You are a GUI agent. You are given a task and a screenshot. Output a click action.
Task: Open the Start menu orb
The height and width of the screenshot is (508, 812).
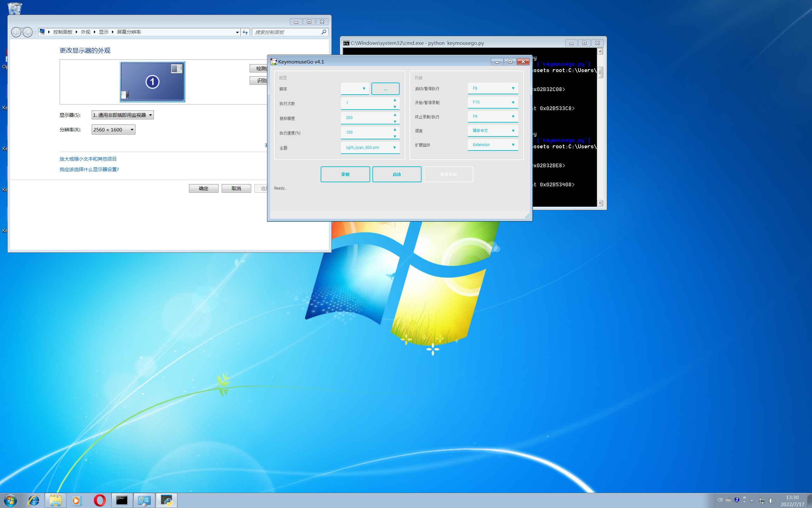click(x=10, y=501)
